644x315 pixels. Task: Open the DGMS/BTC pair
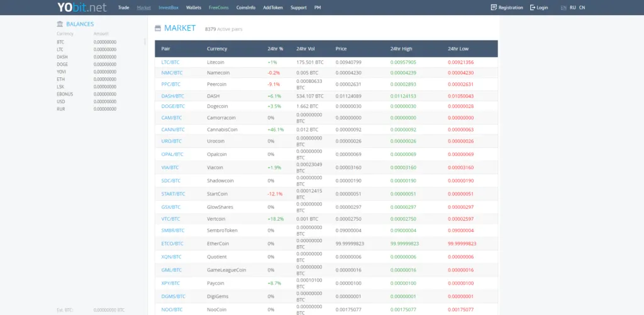[174, 296]
